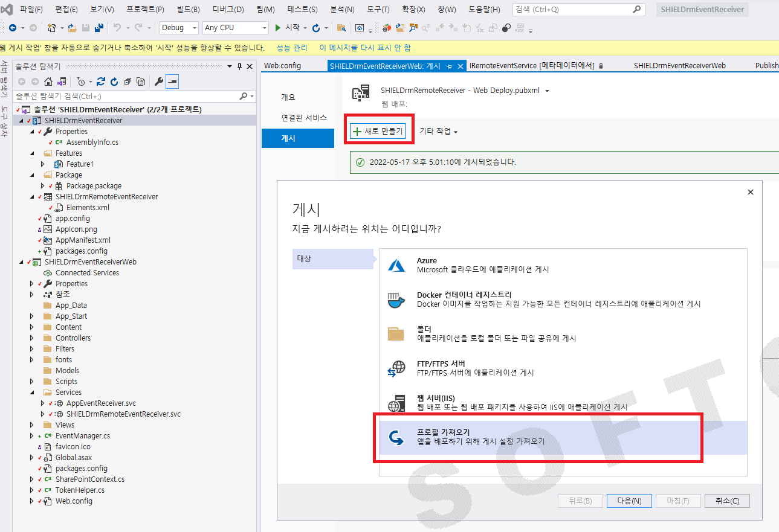Click the restart/refresh icon next to 시작
779x532 pixels.
click(x=315, y=28)
